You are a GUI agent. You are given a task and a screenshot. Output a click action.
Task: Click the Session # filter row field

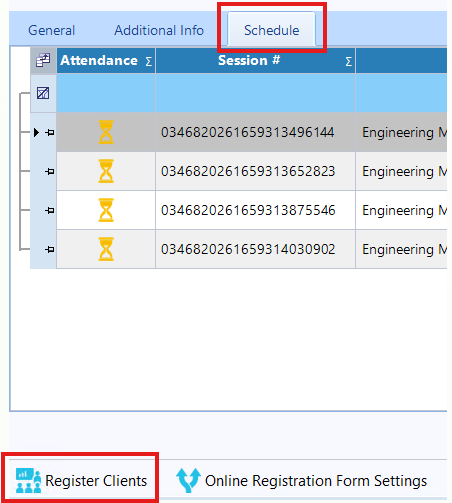click(255, 93)
